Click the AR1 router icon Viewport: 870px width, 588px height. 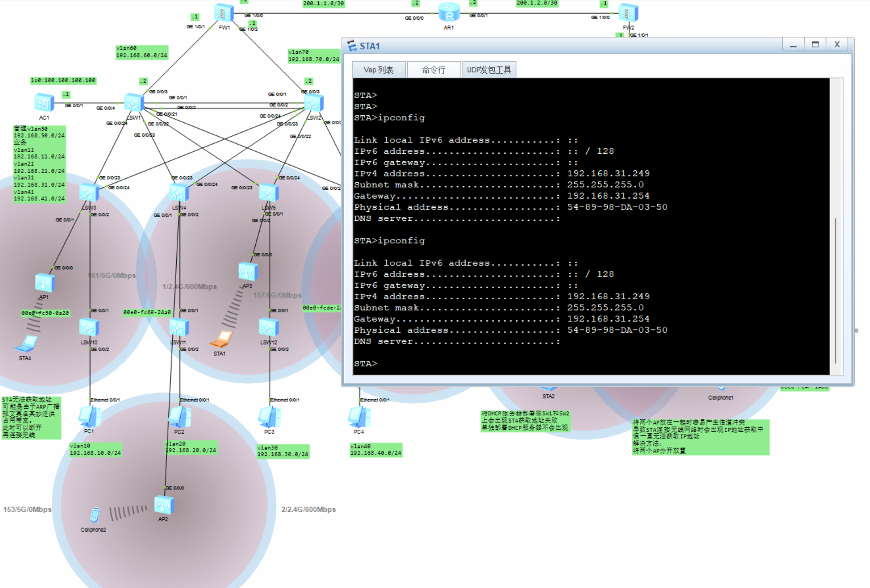[x=449, y=13]
